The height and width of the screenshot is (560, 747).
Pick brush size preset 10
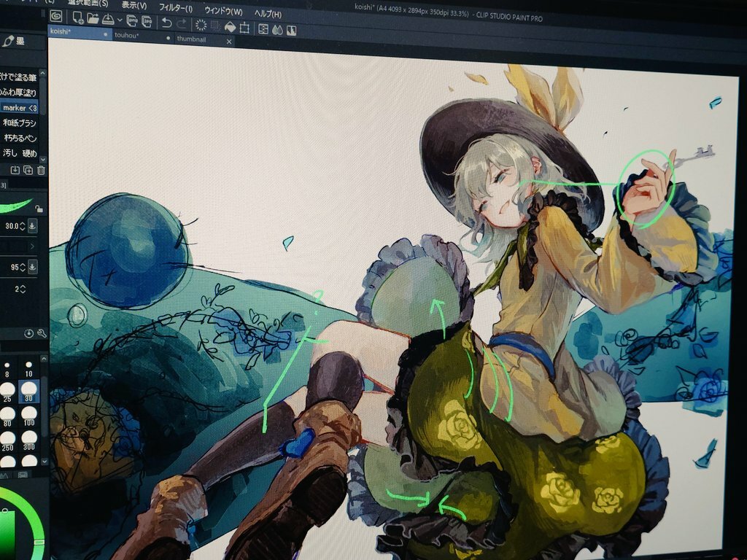[x=28, y=369]
